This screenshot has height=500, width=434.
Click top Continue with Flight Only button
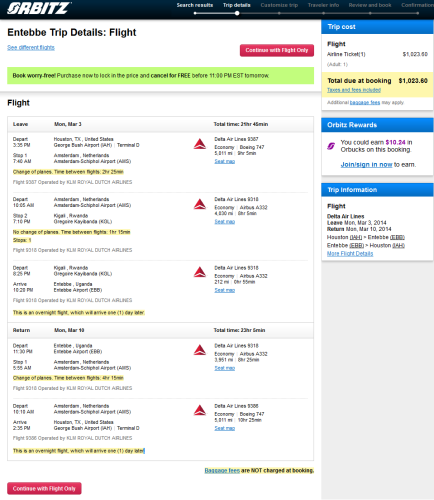[277, 50]
